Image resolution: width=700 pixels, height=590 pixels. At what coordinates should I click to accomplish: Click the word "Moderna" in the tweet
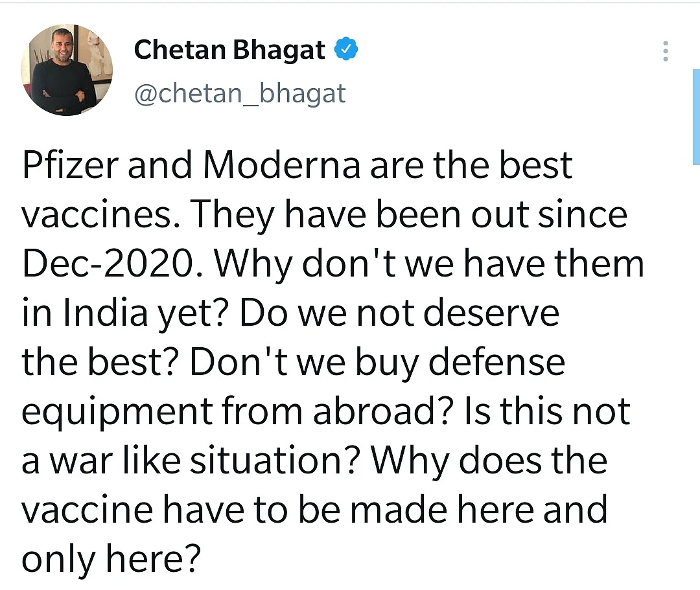(x=282, y=165)
